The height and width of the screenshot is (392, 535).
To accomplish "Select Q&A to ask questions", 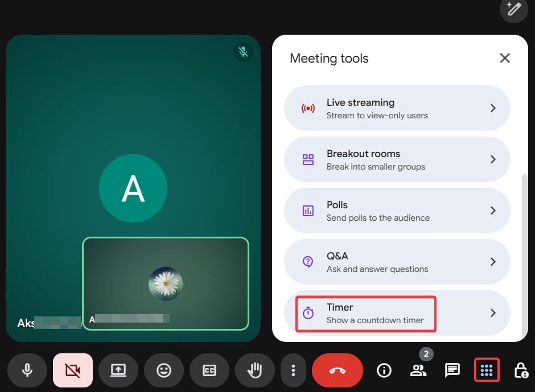I will 397,262.
